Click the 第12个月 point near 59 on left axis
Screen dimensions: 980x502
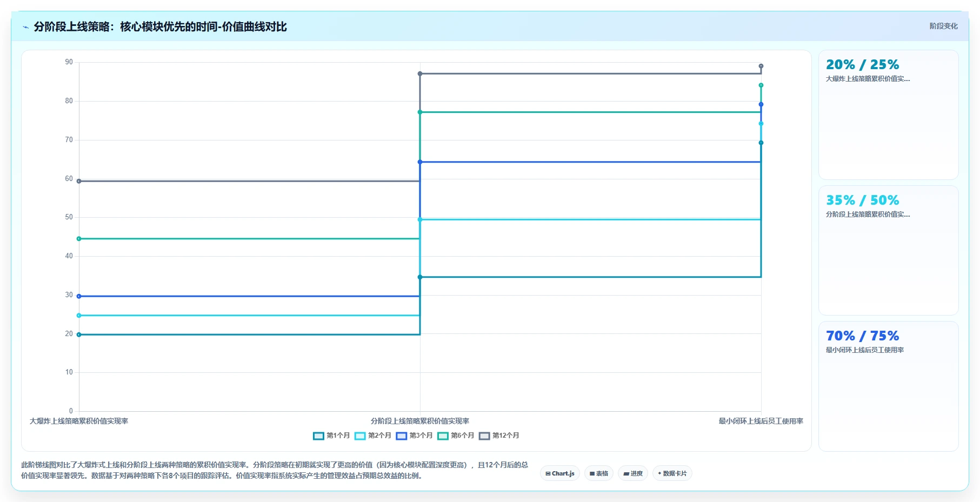(79, 181)
